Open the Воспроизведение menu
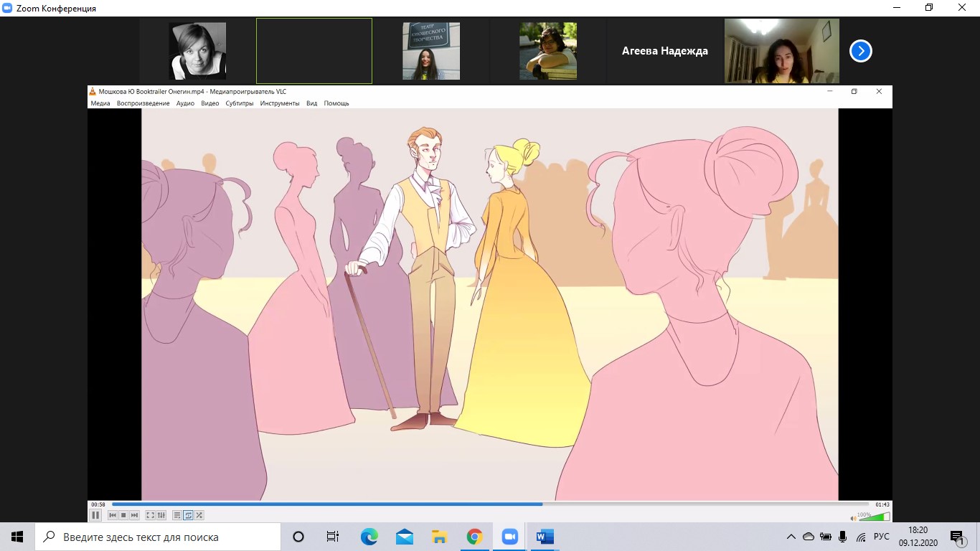Image resolution: width=980 pixels, height=551 pixels. click(x=143, y=103)
